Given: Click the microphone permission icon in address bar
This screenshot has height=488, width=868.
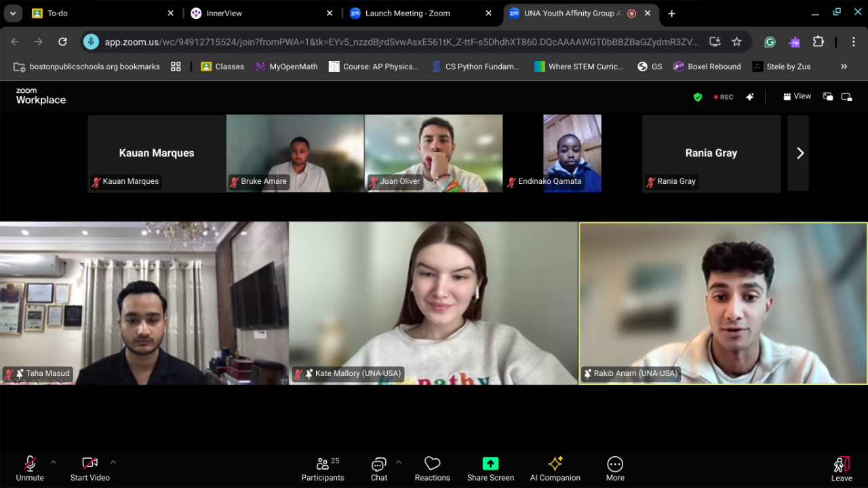Looking at the screenshot, I should pyautogui.click(x=91, y=41).
